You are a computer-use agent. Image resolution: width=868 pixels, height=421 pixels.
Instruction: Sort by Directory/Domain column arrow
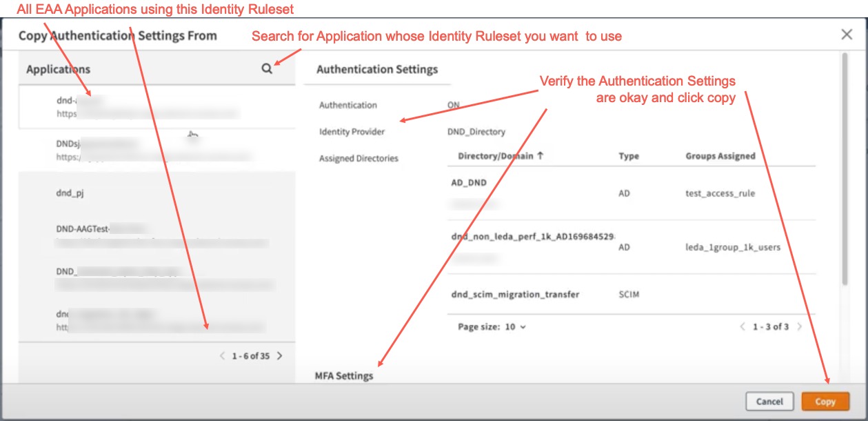(541, 156)
